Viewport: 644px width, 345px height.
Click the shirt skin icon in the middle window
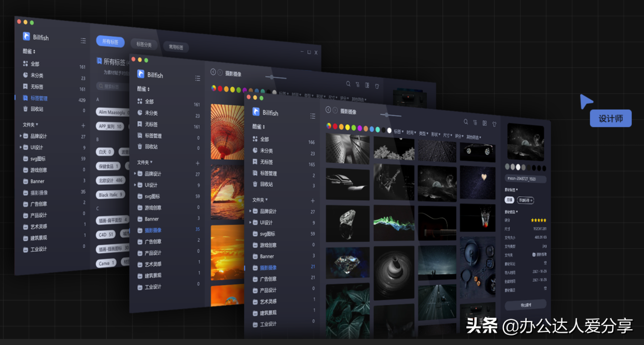coord(377,86)
